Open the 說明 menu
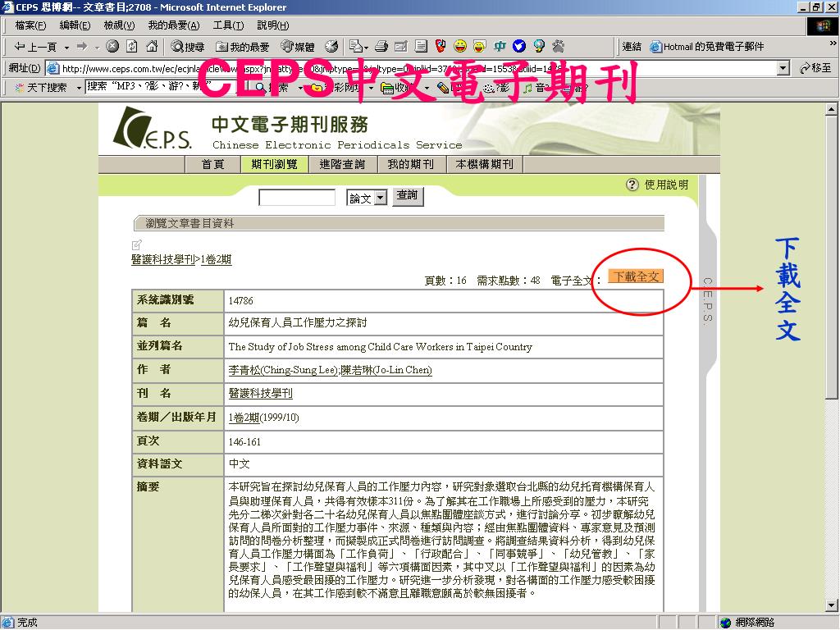The image size is (840, 630). (x=272, y=25)
